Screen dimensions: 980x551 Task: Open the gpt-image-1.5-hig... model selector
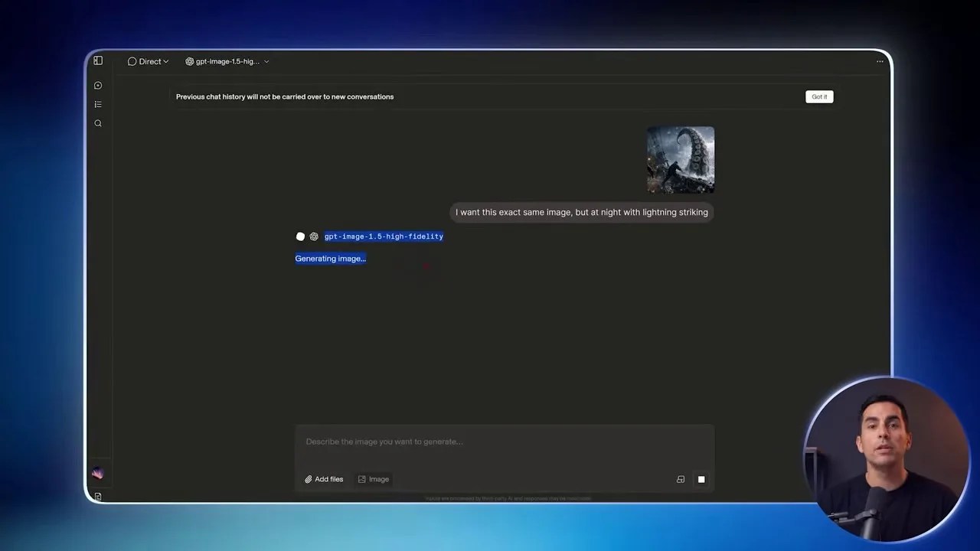click(x=227, y=61)
